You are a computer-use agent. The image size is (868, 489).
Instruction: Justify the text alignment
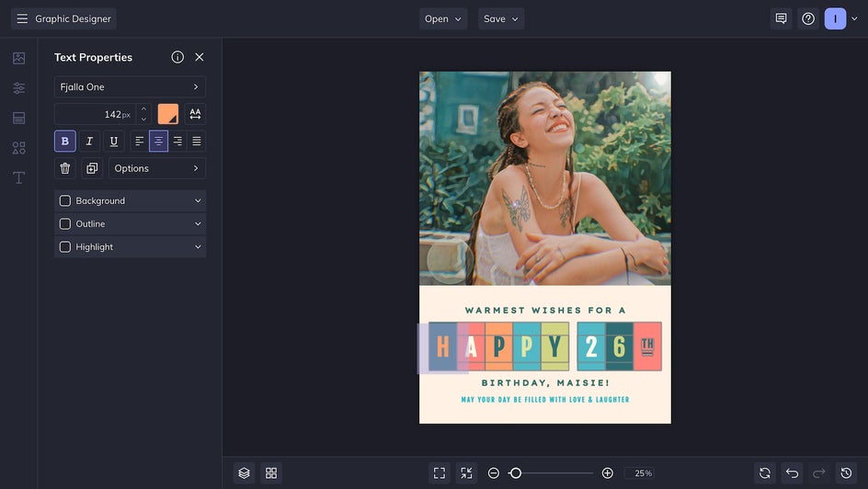coord(197,141)
